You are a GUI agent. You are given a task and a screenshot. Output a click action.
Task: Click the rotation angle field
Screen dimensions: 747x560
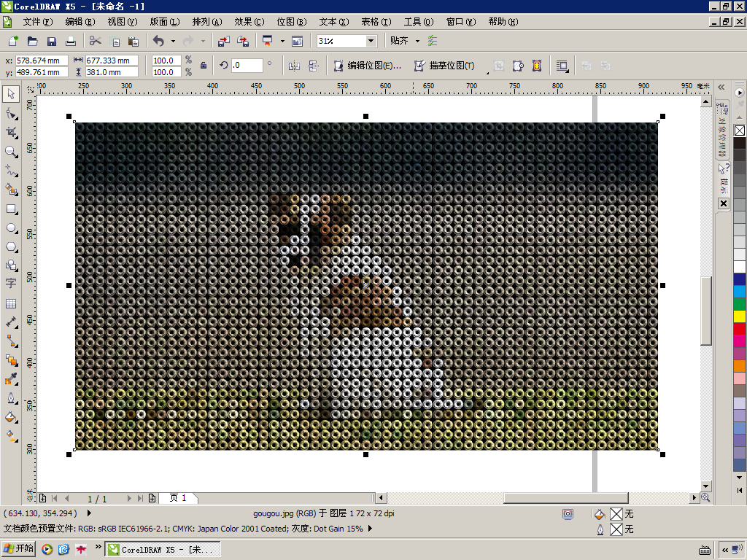[x=247, y=65]
